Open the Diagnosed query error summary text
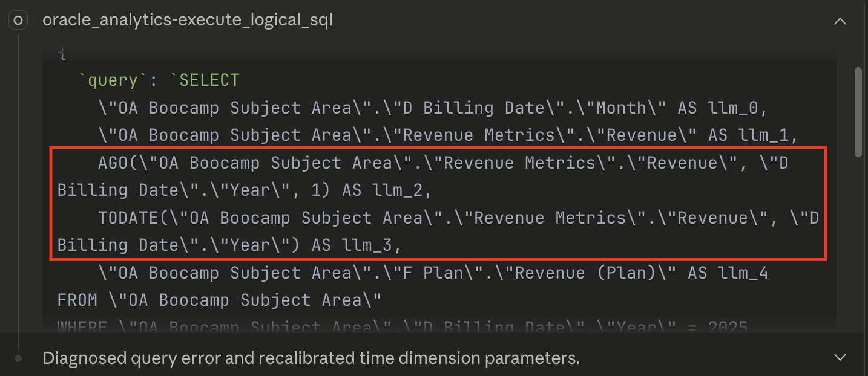 pos(311,358)
